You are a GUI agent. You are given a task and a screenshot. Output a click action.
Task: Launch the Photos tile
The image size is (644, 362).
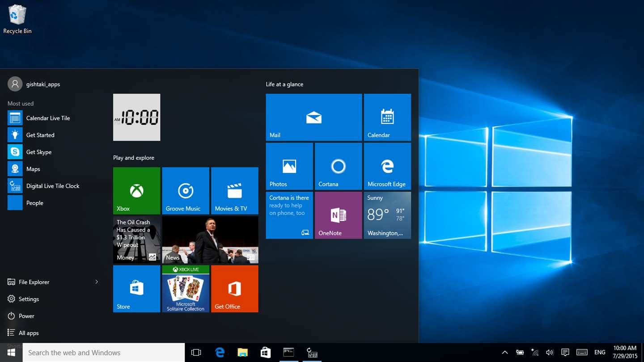tap(289, 166)
